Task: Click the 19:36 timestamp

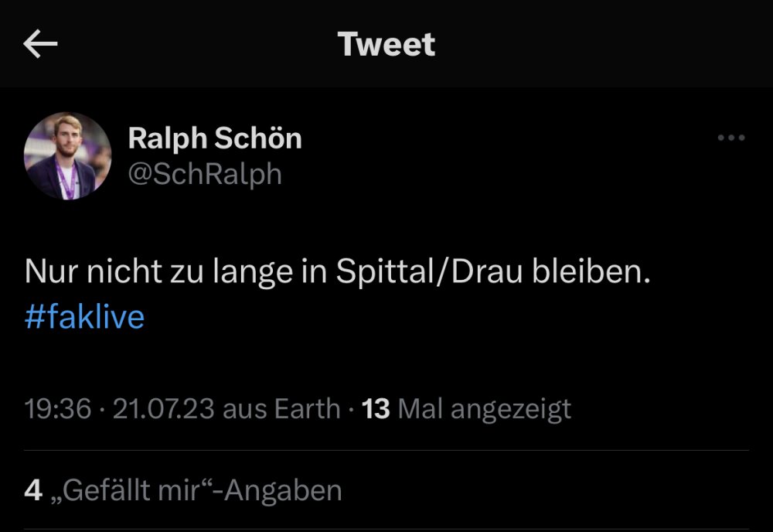Action: tap(57, 408)
